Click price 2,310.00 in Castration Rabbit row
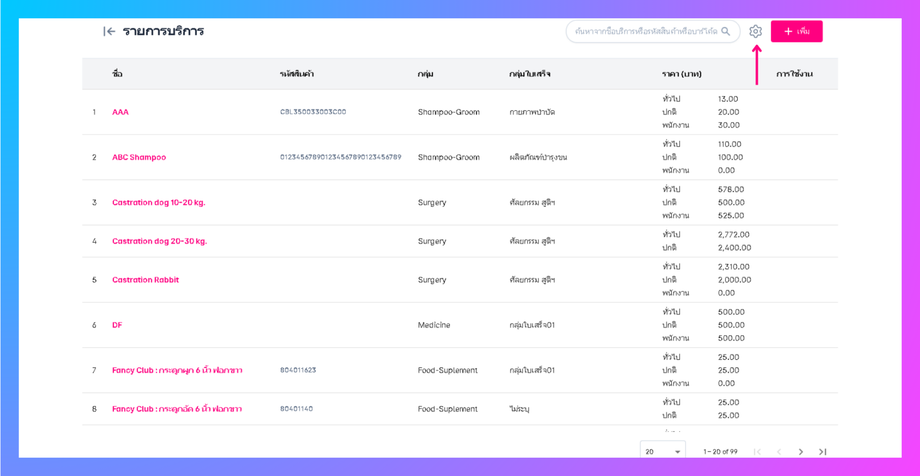The width and height of the screenshot is (920, 476). pos(734,266)
